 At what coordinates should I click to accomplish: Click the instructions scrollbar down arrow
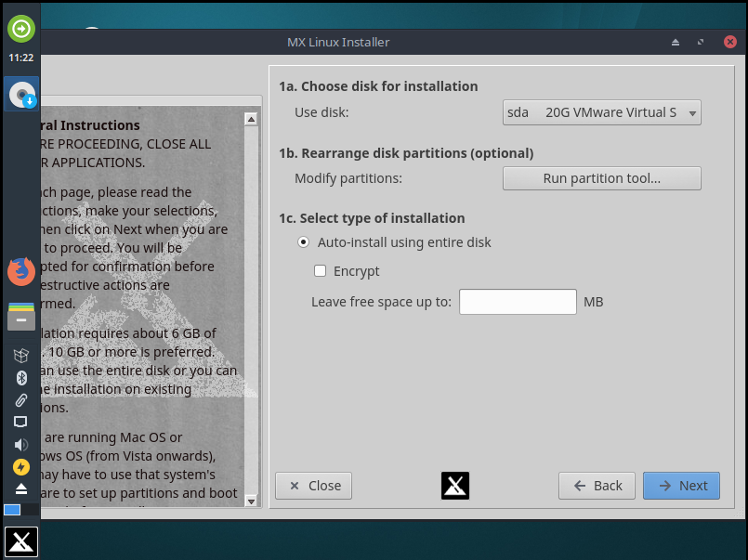(x=250, y=501)
